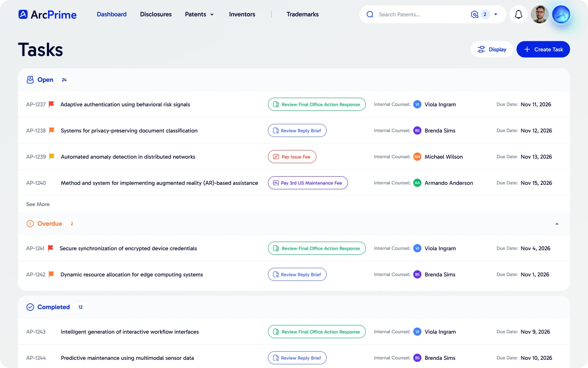Viewport: 588px width, 368px height.
Task: Click the red flag on AP-1237
Action: 51,104
